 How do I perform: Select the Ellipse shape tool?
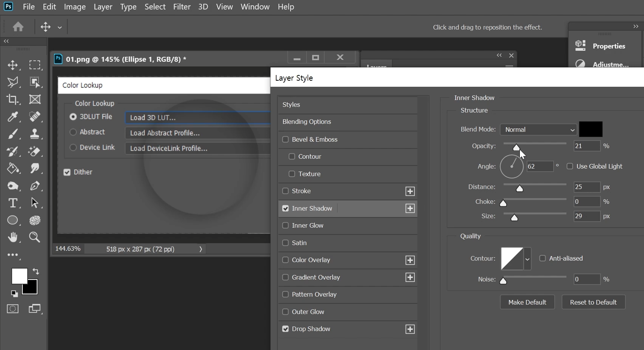tap(13, 220)
